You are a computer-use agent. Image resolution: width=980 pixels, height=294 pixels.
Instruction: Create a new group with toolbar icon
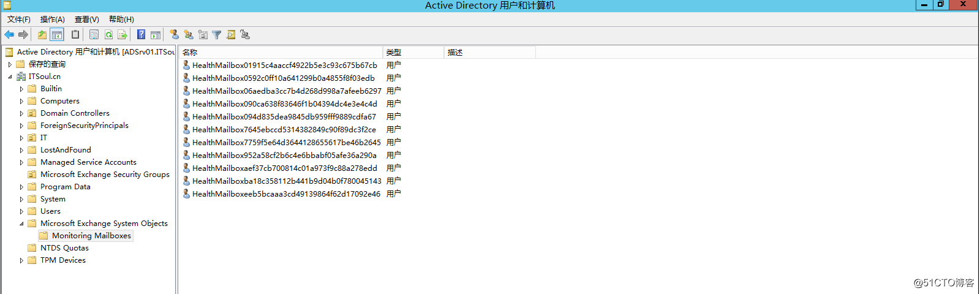click(189, 35)
